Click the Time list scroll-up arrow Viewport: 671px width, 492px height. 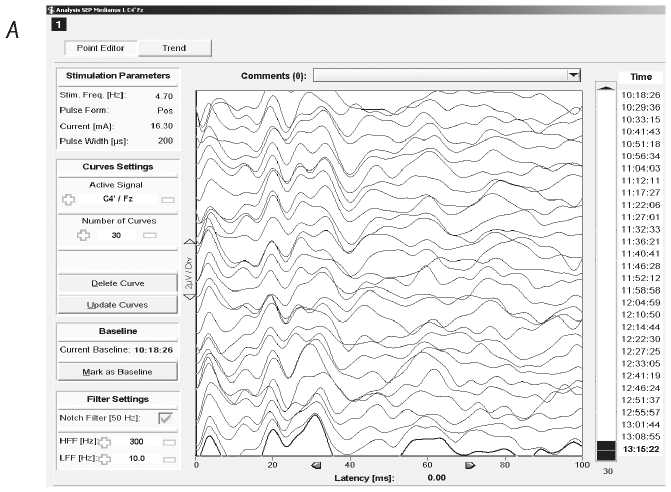tap(606, 87)
